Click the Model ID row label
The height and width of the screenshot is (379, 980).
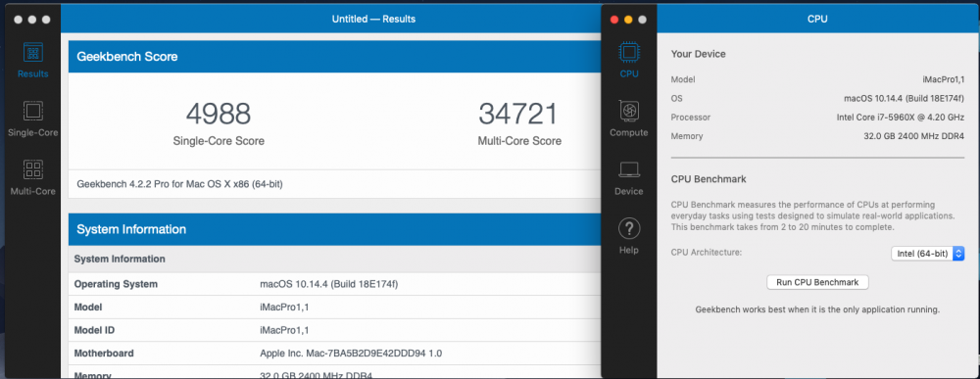[94, 330]
